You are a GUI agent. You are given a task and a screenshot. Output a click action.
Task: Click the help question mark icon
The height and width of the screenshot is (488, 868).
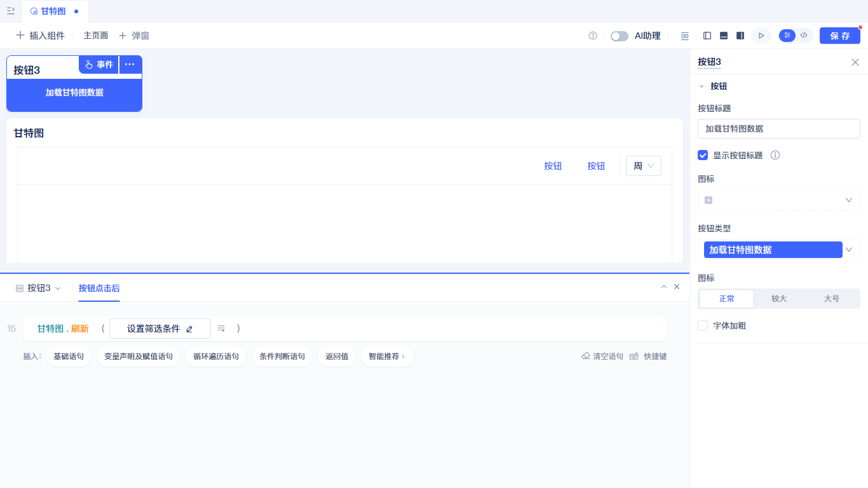pos(593,36)
